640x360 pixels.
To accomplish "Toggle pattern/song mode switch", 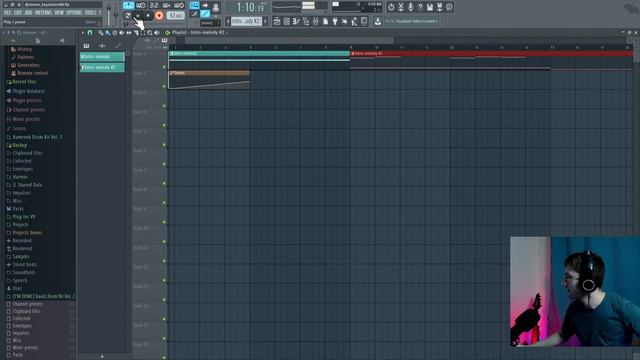I will pos(127,16).
